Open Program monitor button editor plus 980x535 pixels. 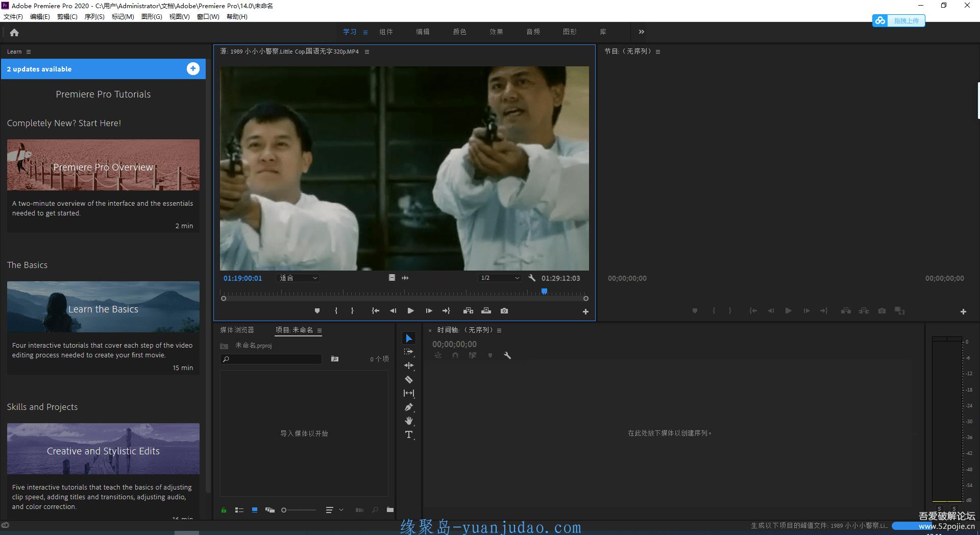pos(963,311)
